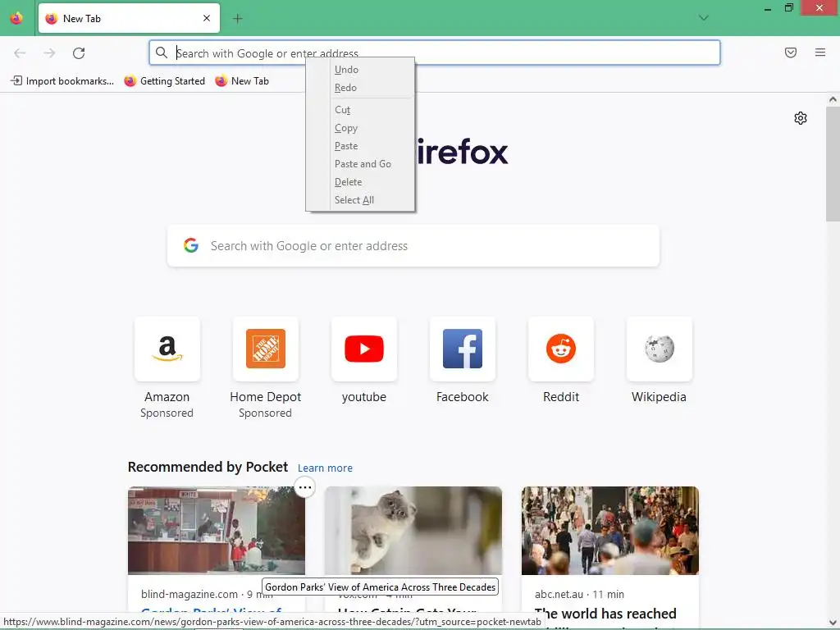Screen dimensions: 840x630
Task: Reload the current page
Action: pyautogui.click(x=79, y=52)
